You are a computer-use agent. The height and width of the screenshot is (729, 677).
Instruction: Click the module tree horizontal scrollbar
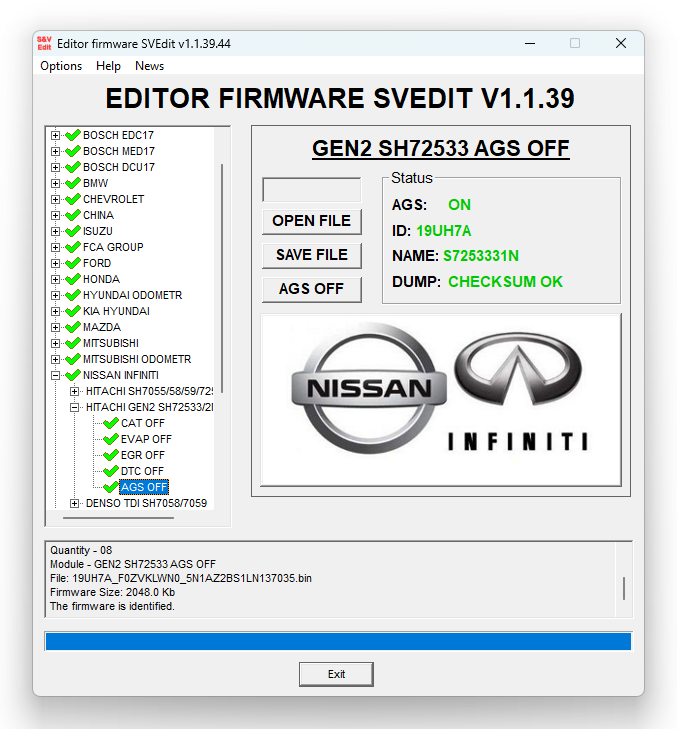[x=118, y=518]
